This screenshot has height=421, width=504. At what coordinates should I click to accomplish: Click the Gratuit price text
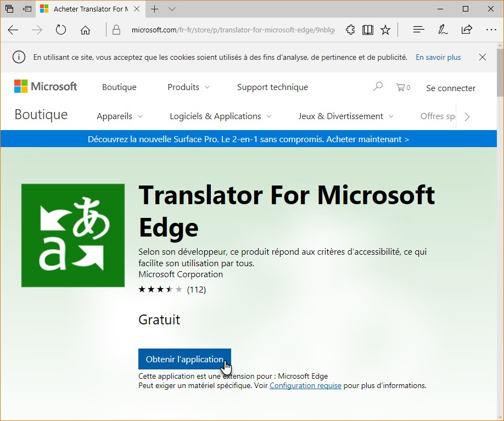(x=159, y=320)
